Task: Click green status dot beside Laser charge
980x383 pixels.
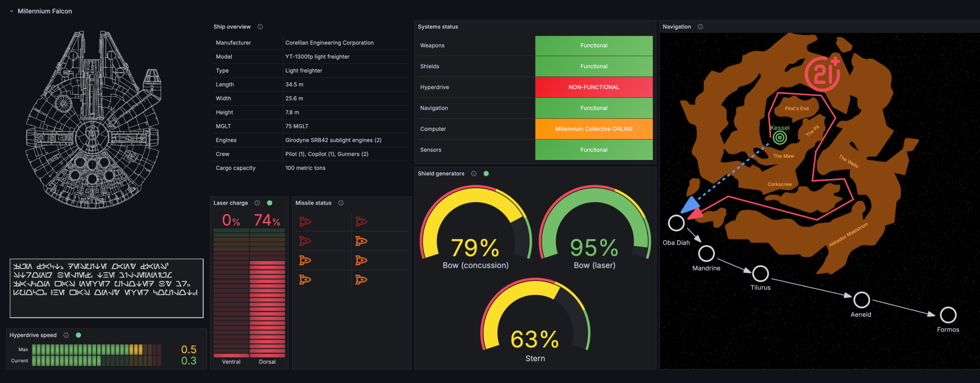Action: 270,203
